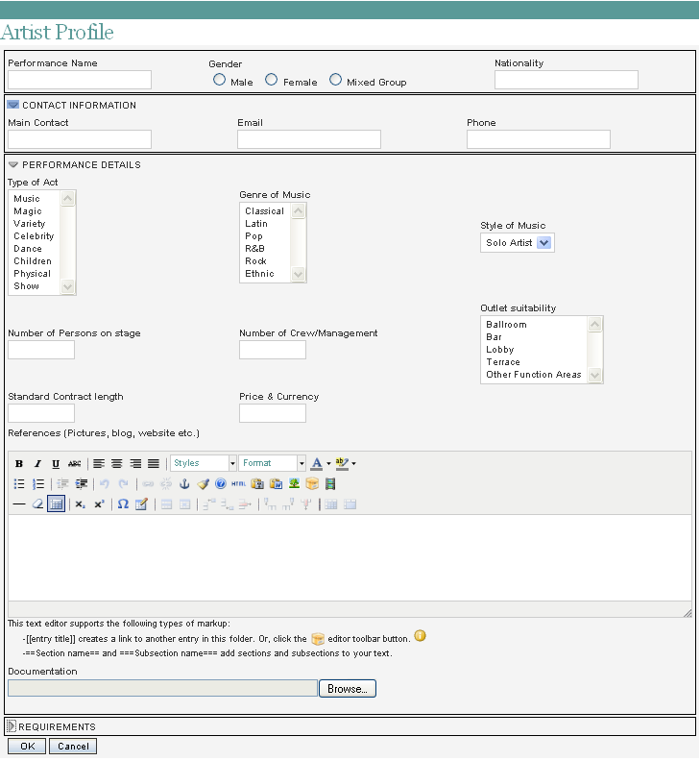
Task: Apply current text color (A icon)
Action: (317, 463)
